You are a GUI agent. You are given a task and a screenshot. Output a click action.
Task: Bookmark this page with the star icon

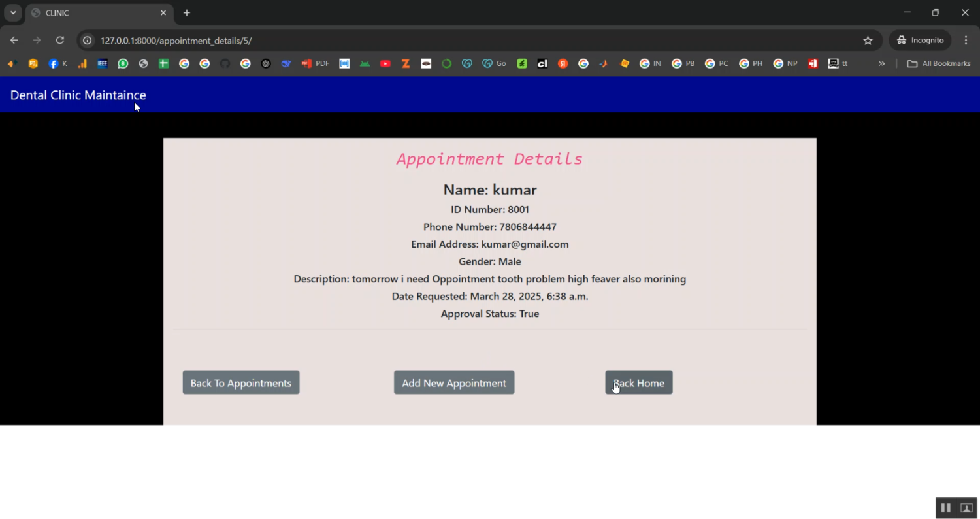868,41
